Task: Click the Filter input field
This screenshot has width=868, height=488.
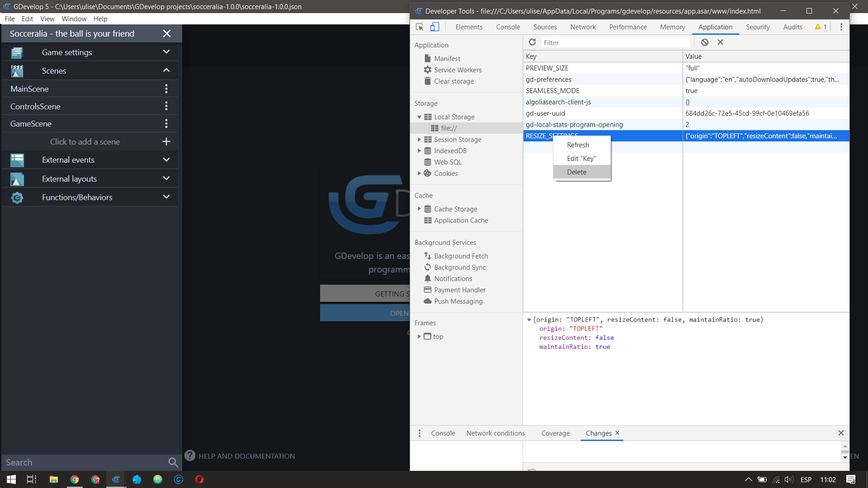Action: (615, 42)
